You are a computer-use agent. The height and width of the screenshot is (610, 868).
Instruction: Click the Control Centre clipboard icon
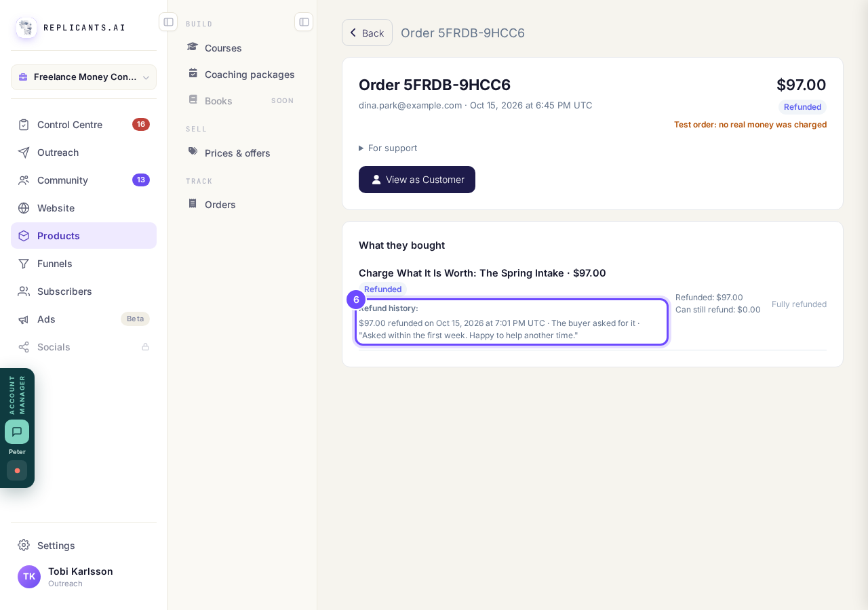(24, 125)
